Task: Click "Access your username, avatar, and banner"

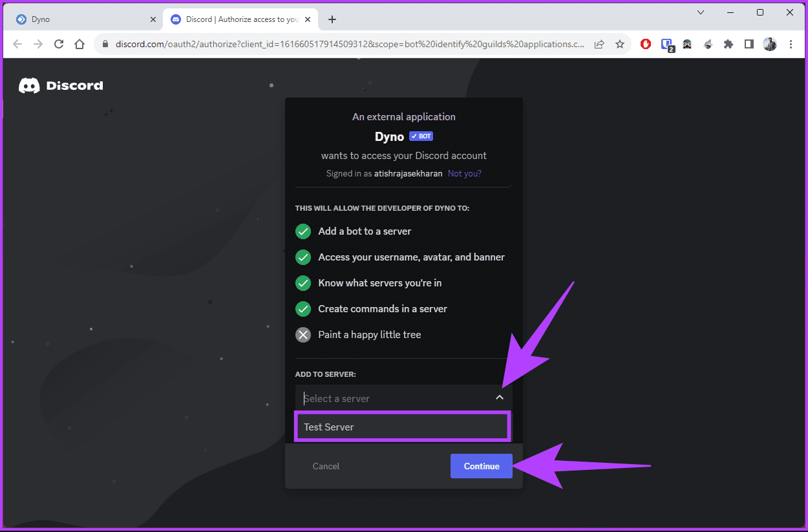Action: coord(411,257)
